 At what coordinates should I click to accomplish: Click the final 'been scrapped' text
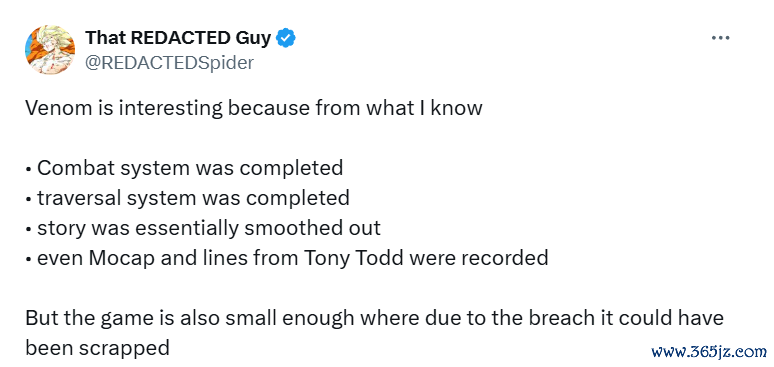tap(97, 349)
